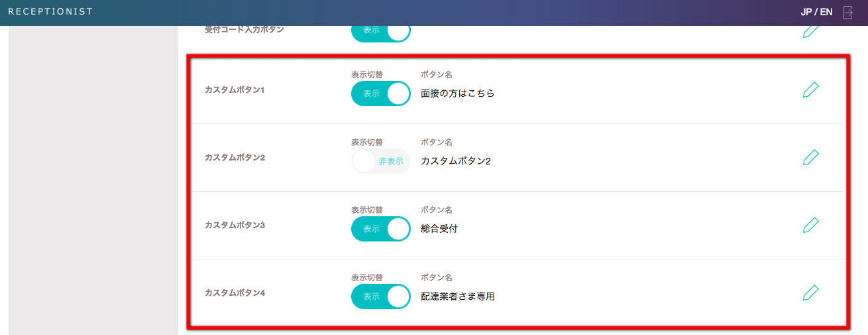The image size is (868, 335).
Task: Click the button name カスタムボタン2 text
Action: (x=456, y=161)
